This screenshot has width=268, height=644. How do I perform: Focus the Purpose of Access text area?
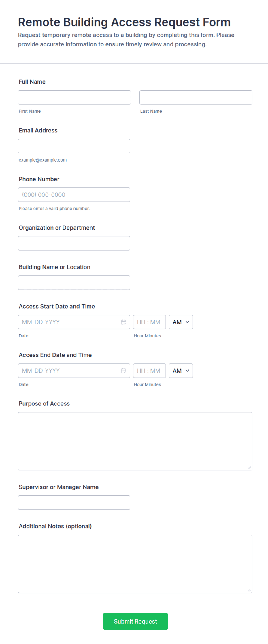point(135,441)
